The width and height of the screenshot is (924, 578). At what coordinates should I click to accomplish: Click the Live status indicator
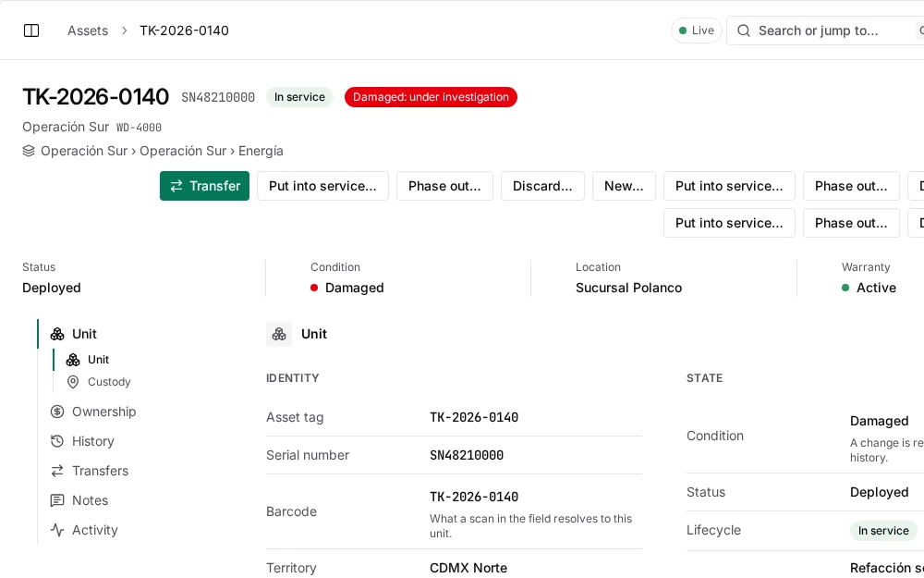click(x=697, y=31)
